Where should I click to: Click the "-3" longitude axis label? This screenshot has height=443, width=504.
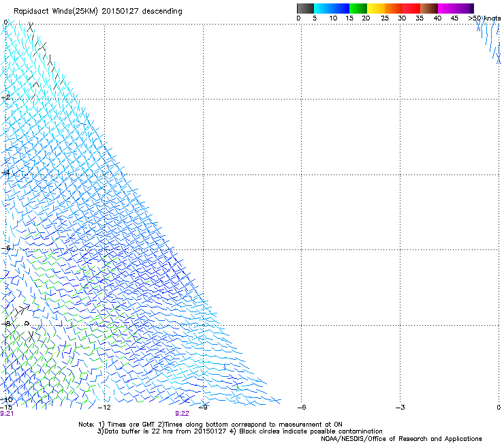coord(400,408)
